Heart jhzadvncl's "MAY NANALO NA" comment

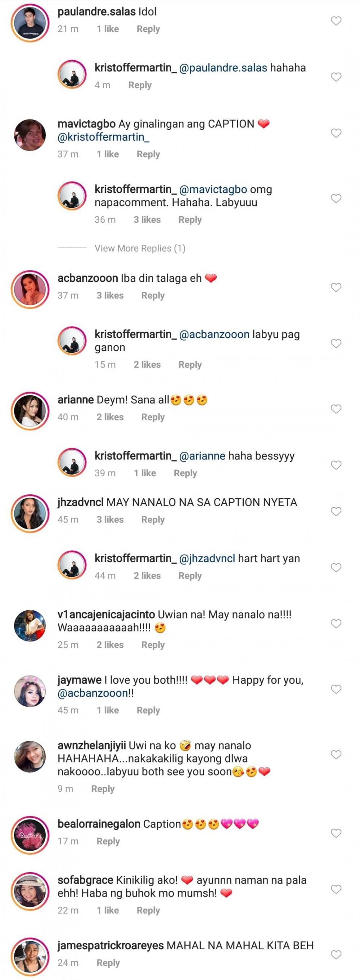tap(336, 512)
